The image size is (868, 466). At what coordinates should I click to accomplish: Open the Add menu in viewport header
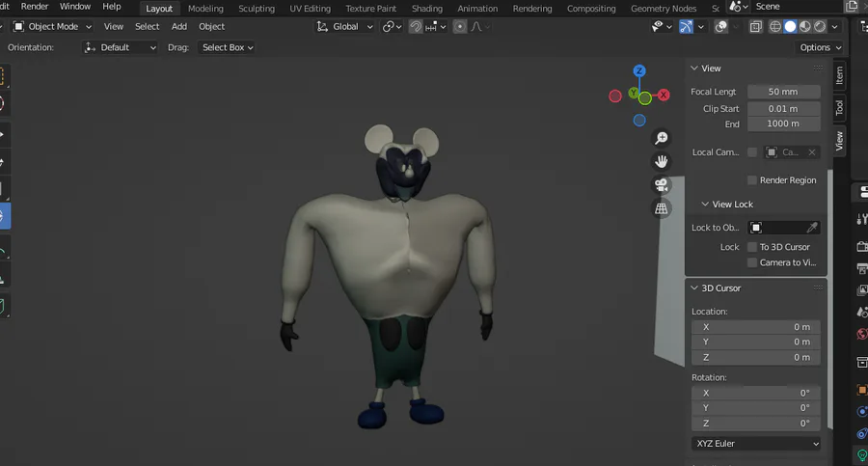178,27
